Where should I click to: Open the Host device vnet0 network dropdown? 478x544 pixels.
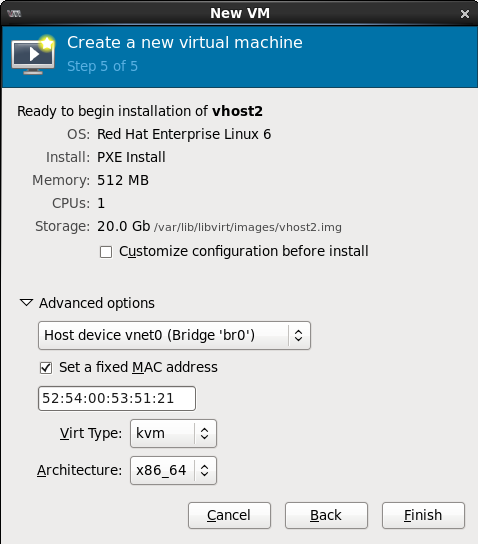[174, 335]
